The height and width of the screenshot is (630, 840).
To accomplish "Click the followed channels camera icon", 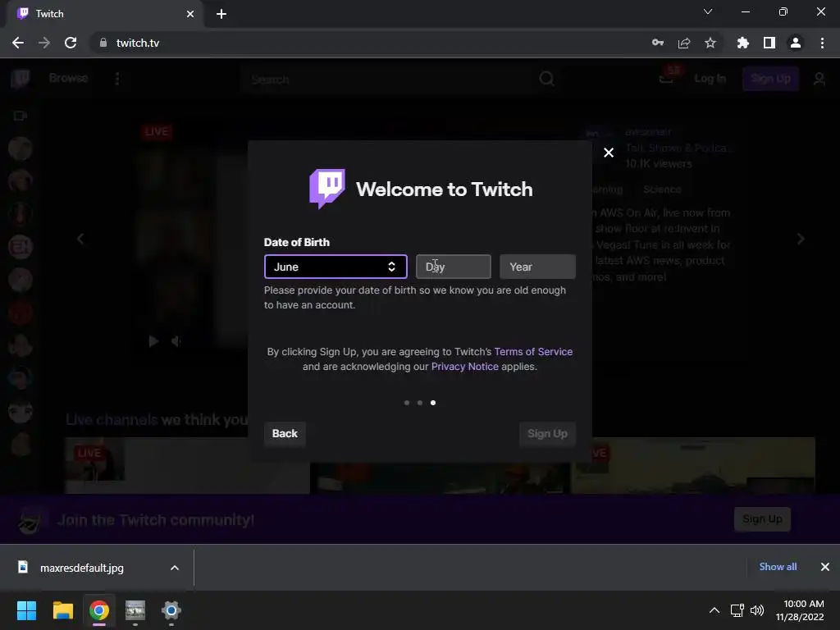I will coord(21,116).
